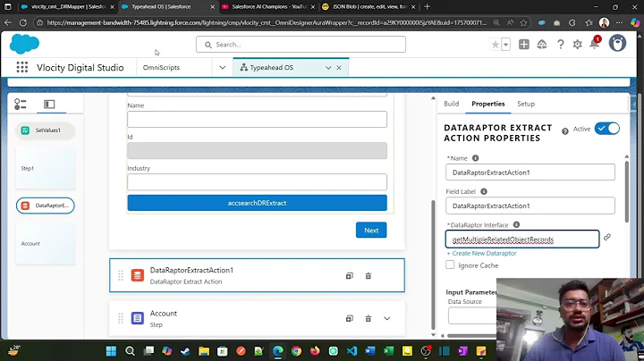
Task: Open a new browser tab
Action: pos(428,7)
